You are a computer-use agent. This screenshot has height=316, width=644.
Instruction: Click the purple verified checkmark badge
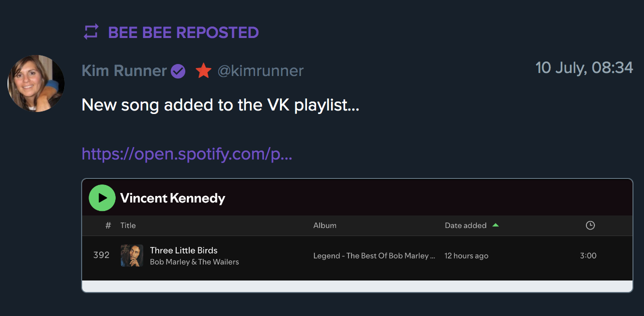tap(178, 71)
